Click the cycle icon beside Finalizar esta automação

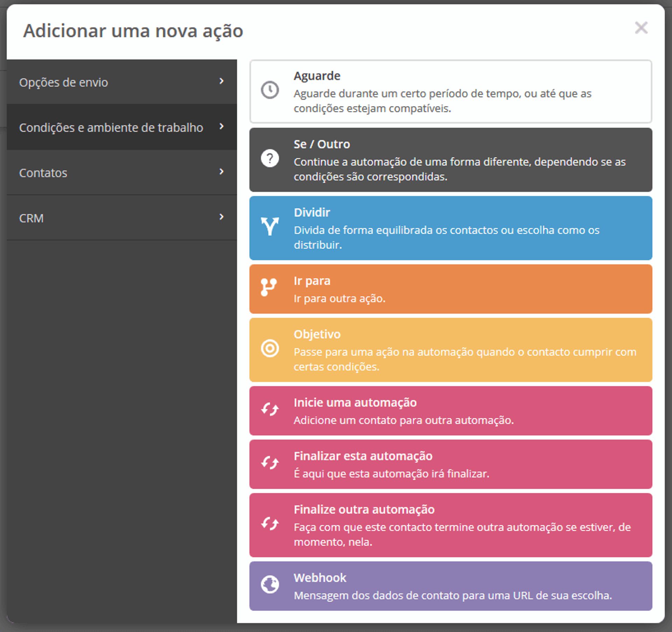(x=269, y=462)
